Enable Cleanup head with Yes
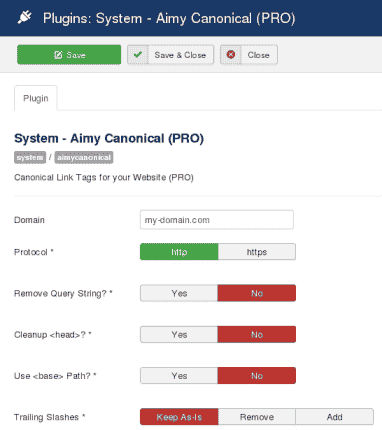The height and width of the screenshot is (430, 382). 179,334
